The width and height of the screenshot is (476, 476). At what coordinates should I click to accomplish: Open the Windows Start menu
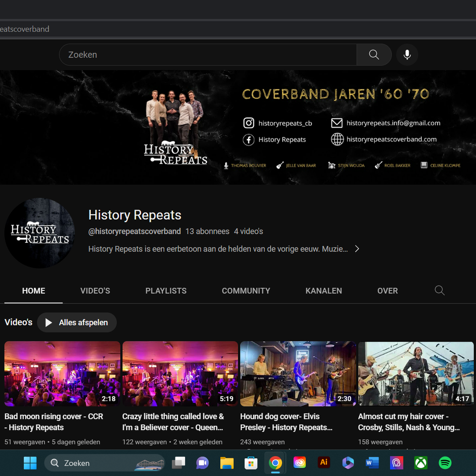30,463
